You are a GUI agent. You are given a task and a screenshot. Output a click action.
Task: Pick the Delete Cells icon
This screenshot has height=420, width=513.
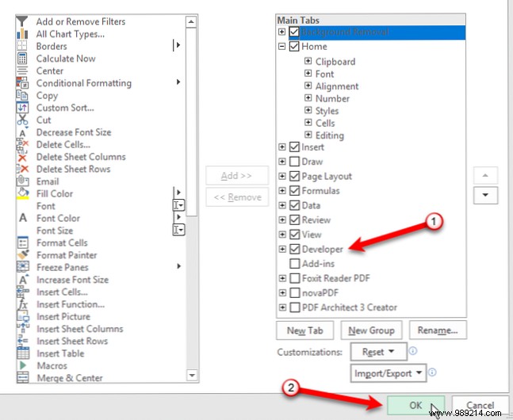click(x=22, y=144)
